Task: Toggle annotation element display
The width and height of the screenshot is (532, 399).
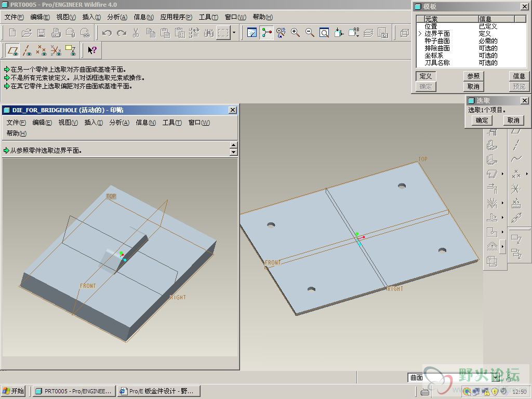Action: click(x=71, y=50)
